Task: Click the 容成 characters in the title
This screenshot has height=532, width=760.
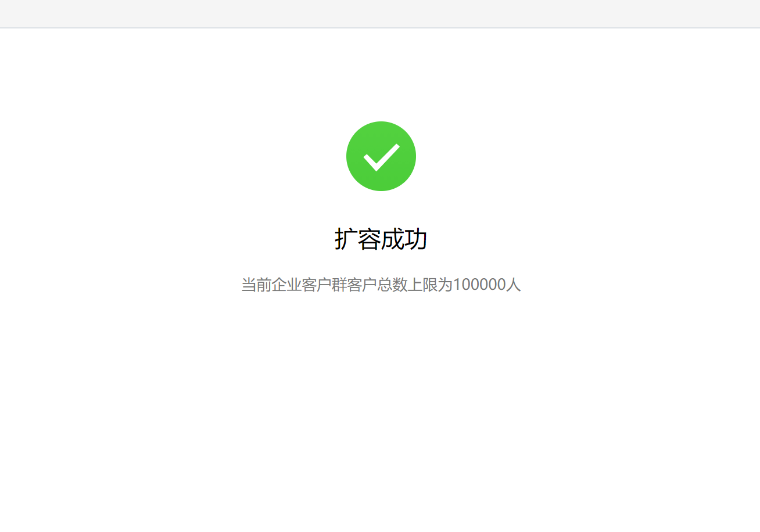Action: (x=381, y=239)
